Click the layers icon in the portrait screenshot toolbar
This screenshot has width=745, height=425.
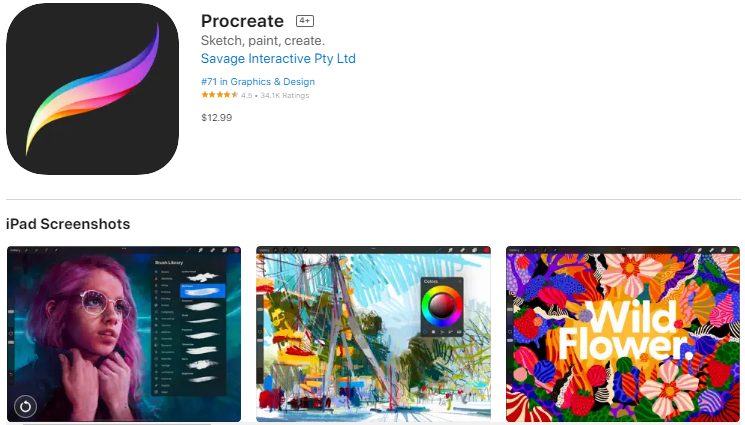click(225, 250)
